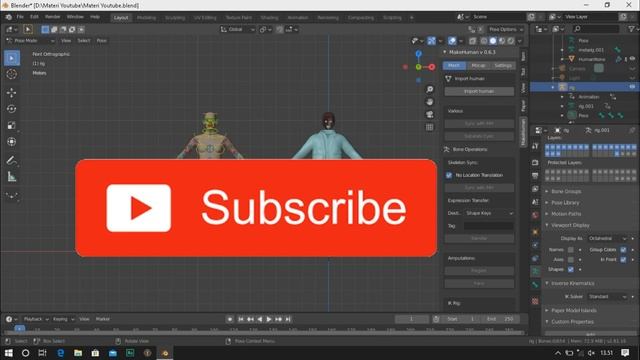Screen dimensions: 640x360
Task: Activate the Scale tool
Action: click(12, 125)
